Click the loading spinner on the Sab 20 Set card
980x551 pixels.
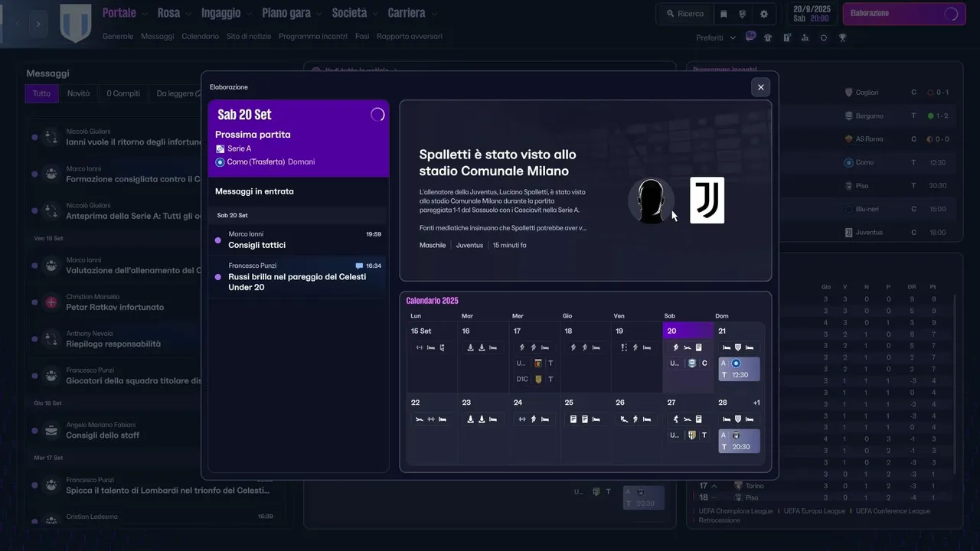pyautogui.click(x=377, y=114)
